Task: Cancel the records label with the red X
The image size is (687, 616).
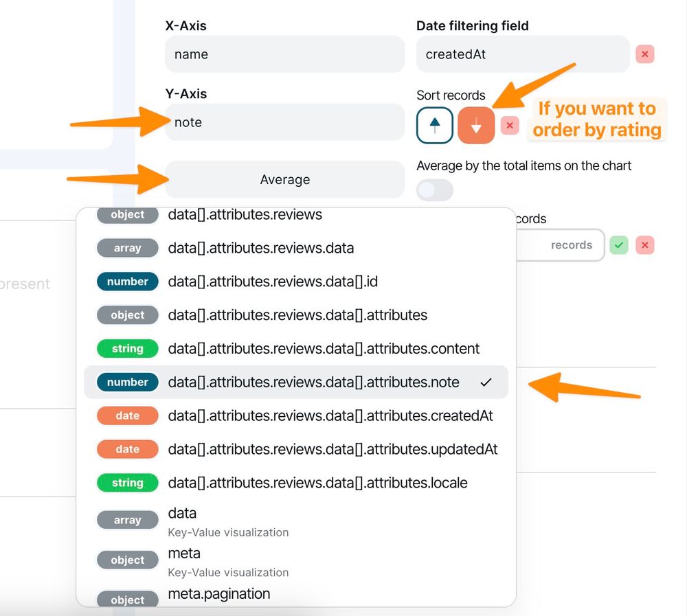Action: coord(644,245)
